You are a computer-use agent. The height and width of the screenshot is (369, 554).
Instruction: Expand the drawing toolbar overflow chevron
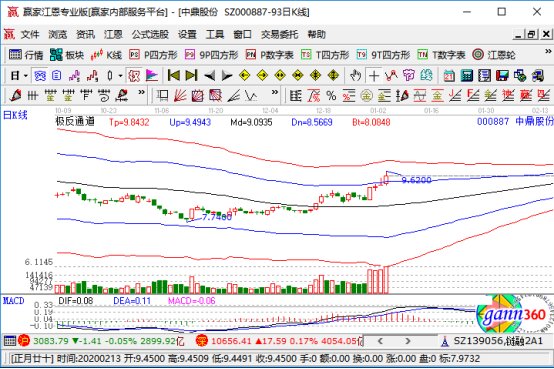pos(141,92)
